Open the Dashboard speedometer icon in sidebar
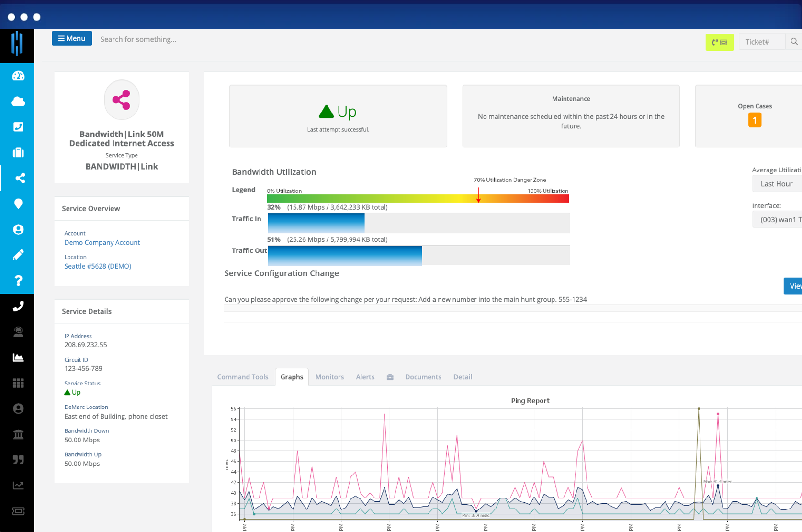Viewport: 802px width, 532px height. click(x=18, y=76)
